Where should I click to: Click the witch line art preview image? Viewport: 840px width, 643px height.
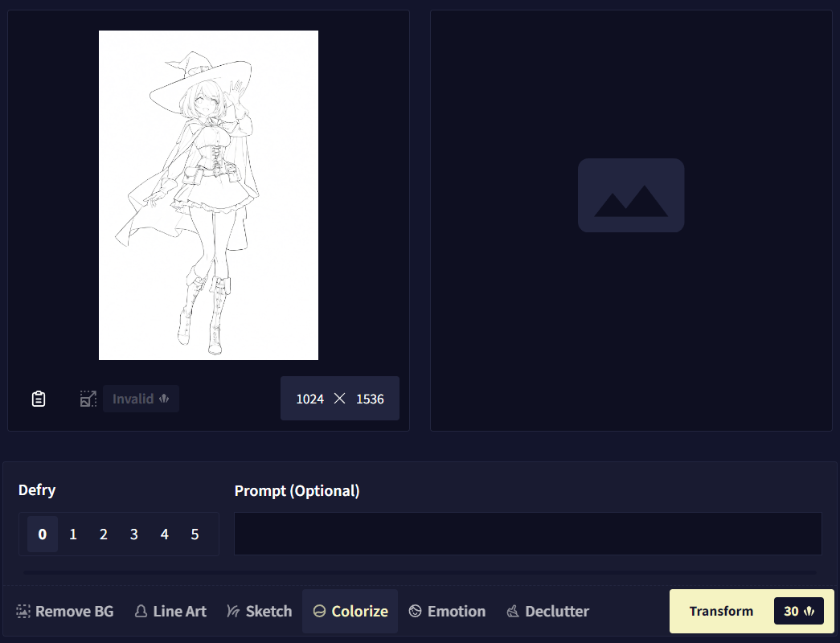[x=208, y=195]
